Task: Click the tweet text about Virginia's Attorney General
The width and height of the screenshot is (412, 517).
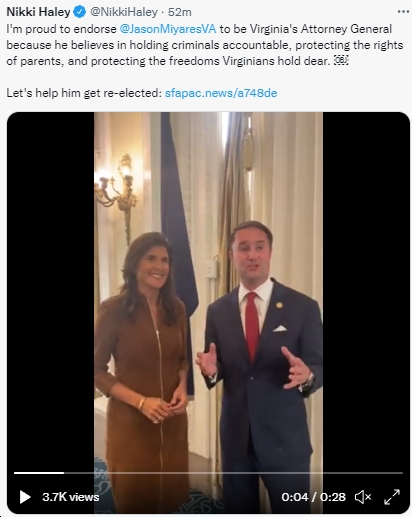Action: tap(205, 45)
